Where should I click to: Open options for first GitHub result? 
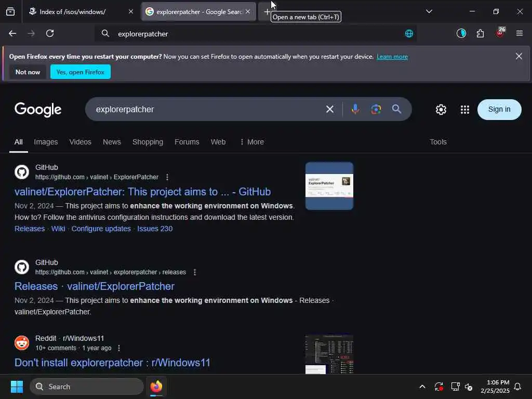tap(167, 177)
